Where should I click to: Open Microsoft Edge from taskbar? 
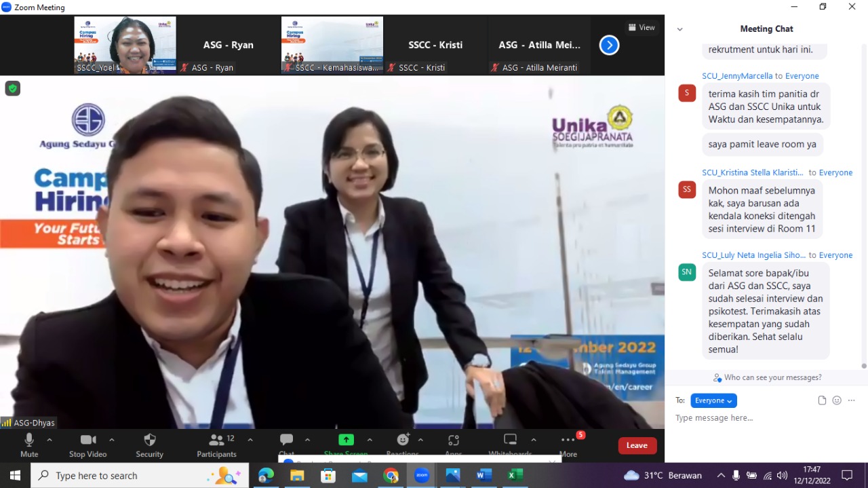tap(266, 475)
